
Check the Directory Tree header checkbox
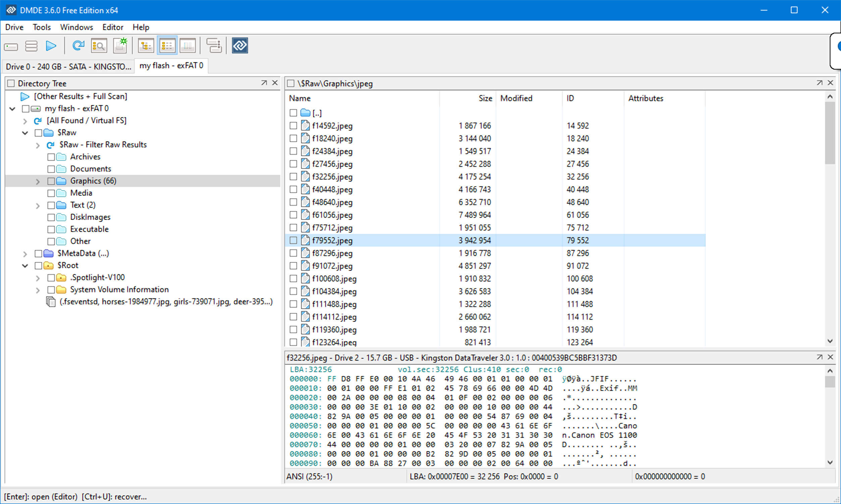[x=11, y=83]
